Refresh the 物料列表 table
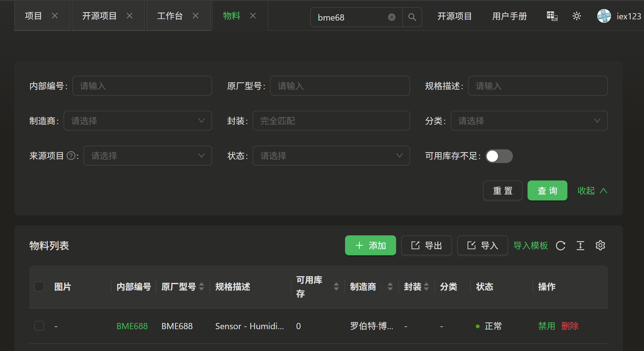The height and width of the screenshot is (351, 644). point(561,246)
